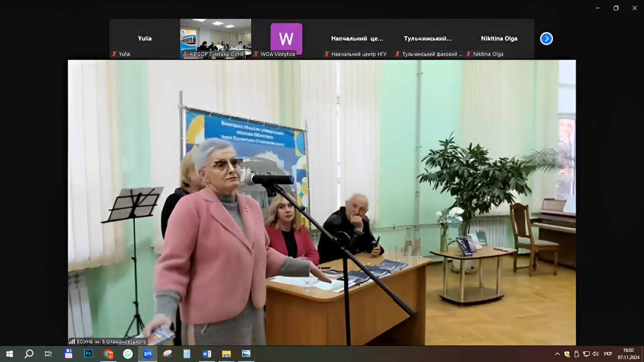Select Nikitina Olga's participant tile
The height and width of the screenshot is (362, 644).
coord(499,39)
